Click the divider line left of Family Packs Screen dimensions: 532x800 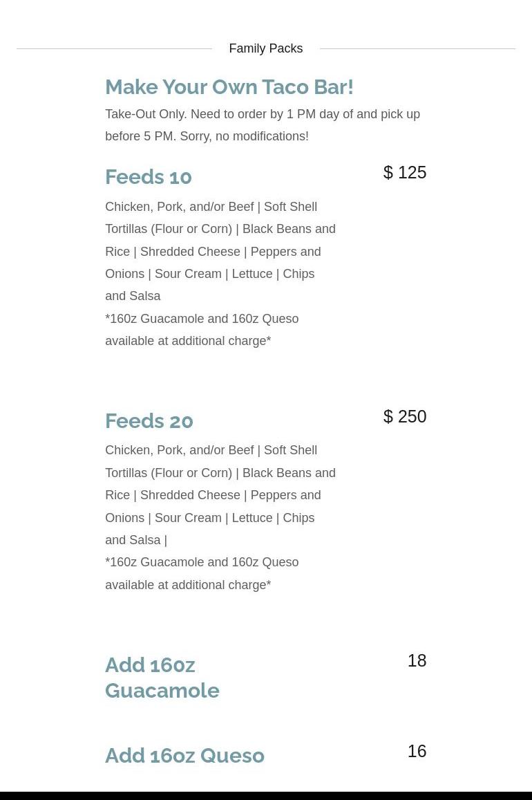(114, 48)
